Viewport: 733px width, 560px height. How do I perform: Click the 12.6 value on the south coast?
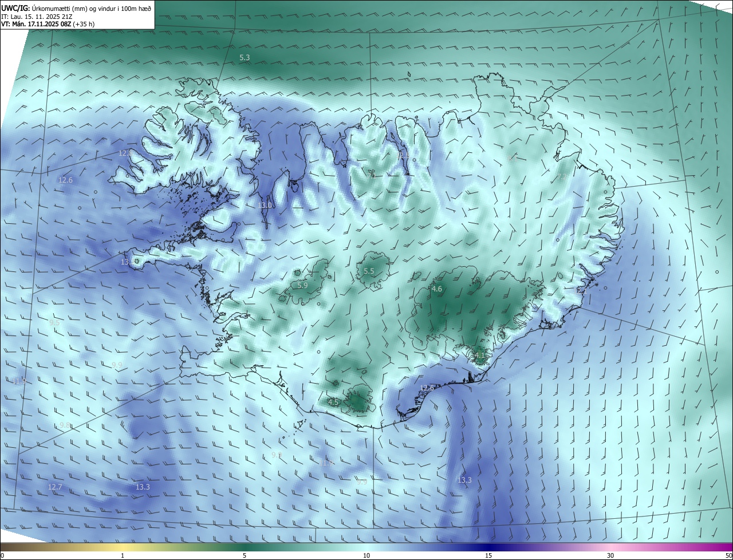[x=427, y=388]
